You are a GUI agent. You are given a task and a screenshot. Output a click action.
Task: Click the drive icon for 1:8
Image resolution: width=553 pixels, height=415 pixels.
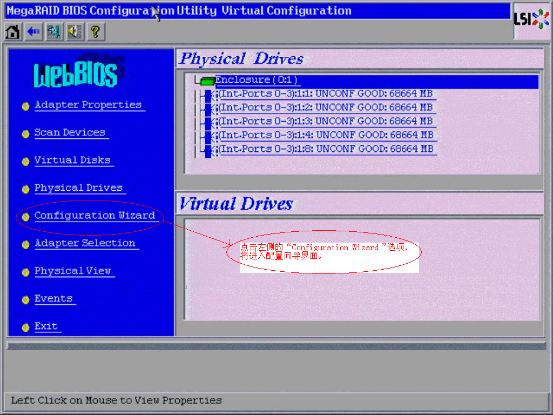[208, 151]
